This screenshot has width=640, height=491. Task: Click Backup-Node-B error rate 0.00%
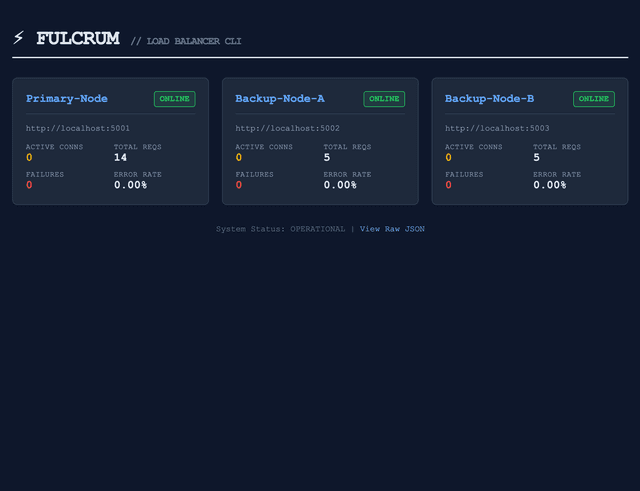click(550, 185)
